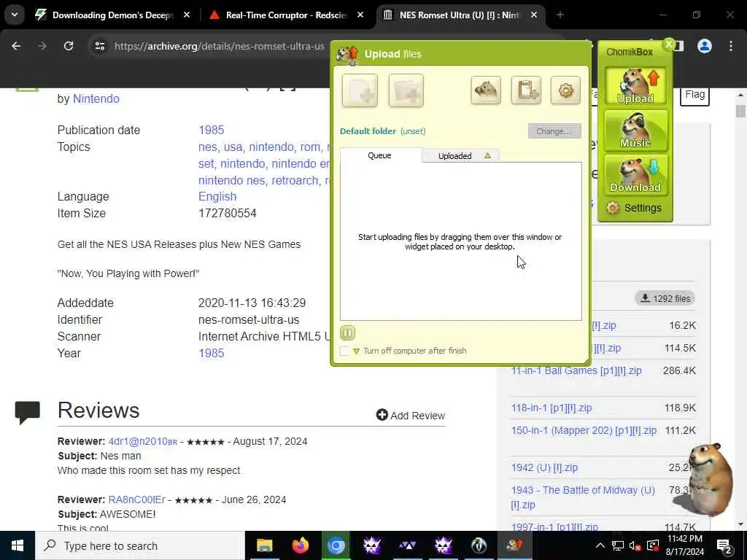Launch Firefox from taskbar
This screenshot has height=560, width=747.
coord(300,545)
